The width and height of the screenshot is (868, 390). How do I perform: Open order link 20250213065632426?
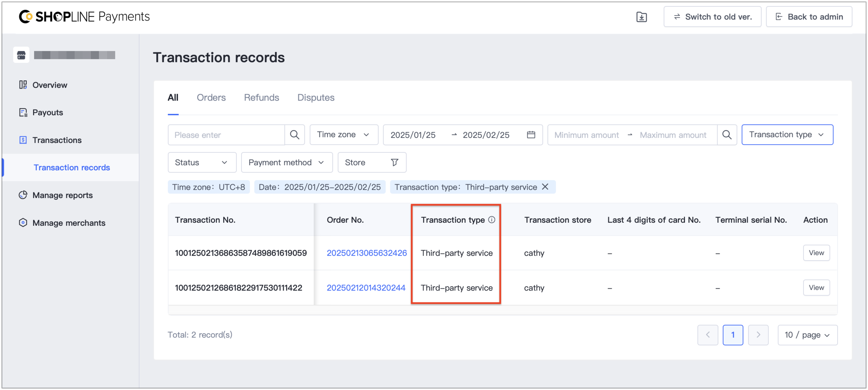367,253
